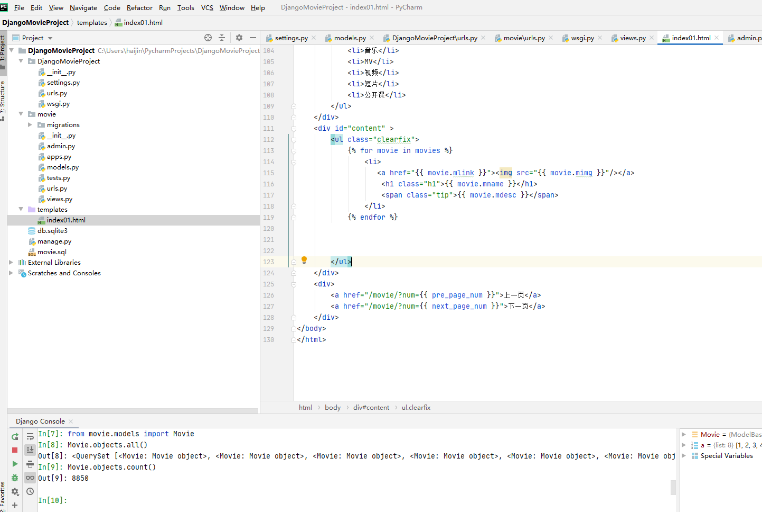This screenshot has height=512, width=762.
Task: Open the Tools menu
Action: click(186, 7)
